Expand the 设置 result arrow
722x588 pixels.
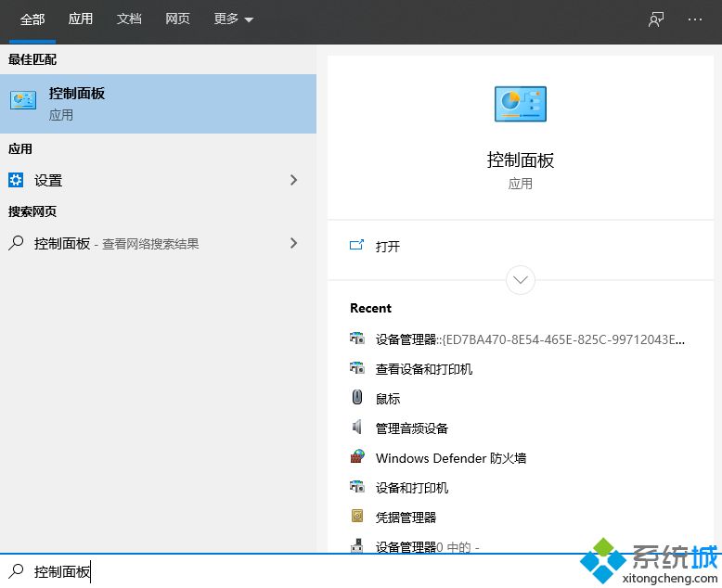click(x=294, y=180)
